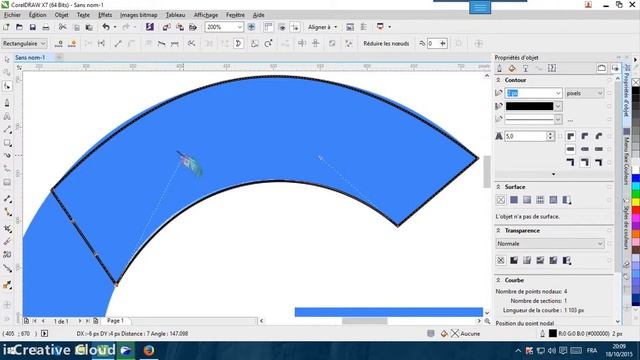Select the Shape node-editing tool

pyautogui.click(x=7, y=87)
